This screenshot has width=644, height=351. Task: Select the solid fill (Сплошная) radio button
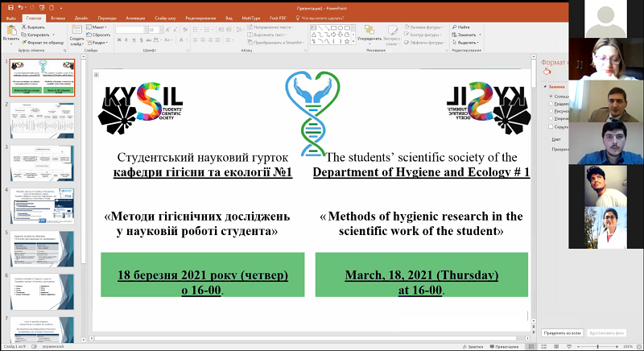tap(551, 96)
